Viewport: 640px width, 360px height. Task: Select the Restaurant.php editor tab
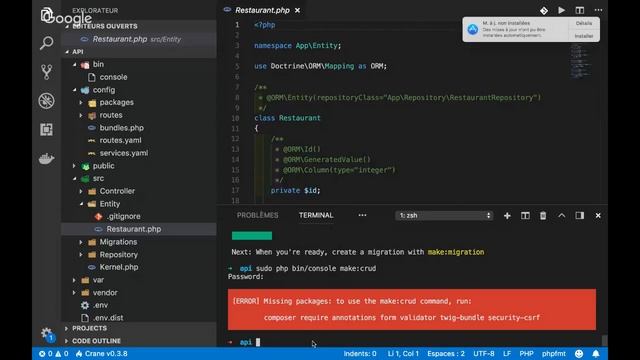tap(262, 10)
